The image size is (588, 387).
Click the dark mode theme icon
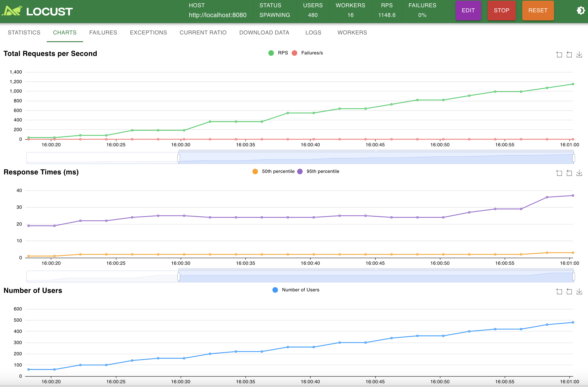coord(580,11)
